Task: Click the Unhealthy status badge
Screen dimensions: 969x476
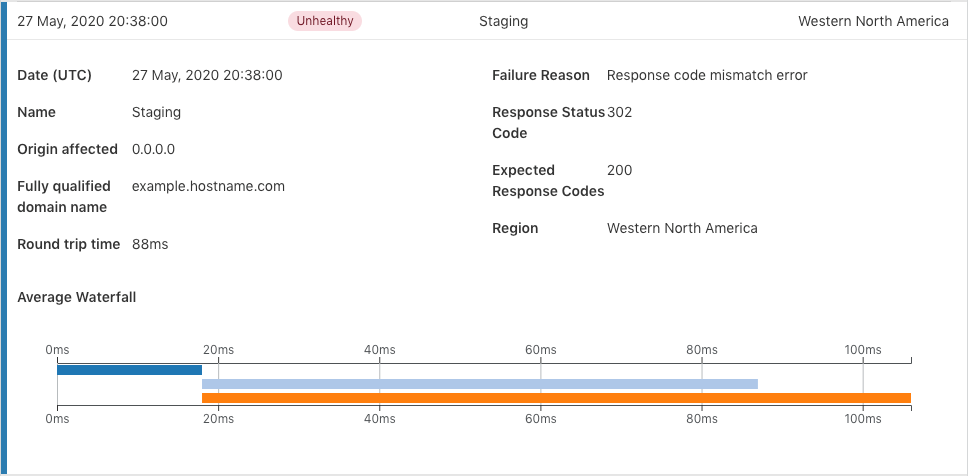Action: tap(324, 21)
